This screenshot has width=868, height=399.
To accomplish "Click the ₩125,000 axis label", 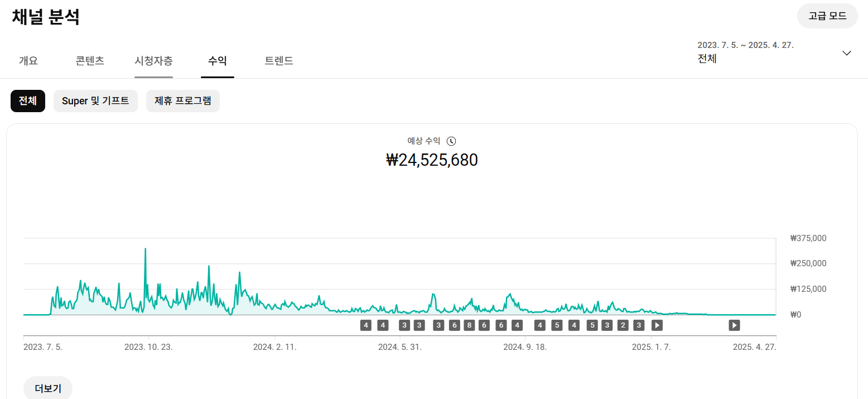I will (x=808, y=289).
